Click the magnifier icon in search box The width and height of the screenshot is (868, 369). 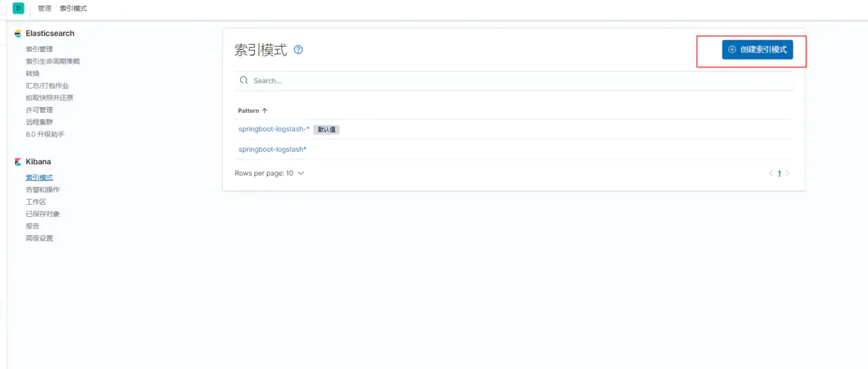coord(244,80)
